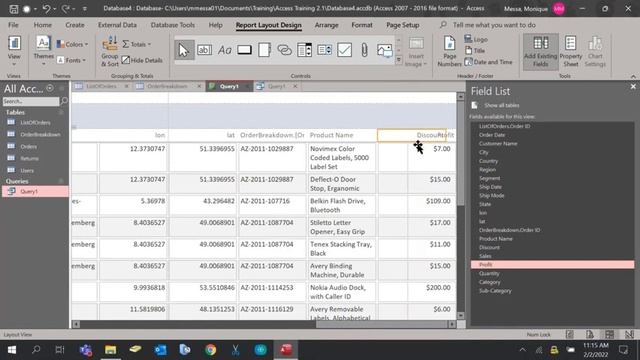The image size is (640, 360).
Task: Choose the Check Box control icon
Action: coord(344,50)
